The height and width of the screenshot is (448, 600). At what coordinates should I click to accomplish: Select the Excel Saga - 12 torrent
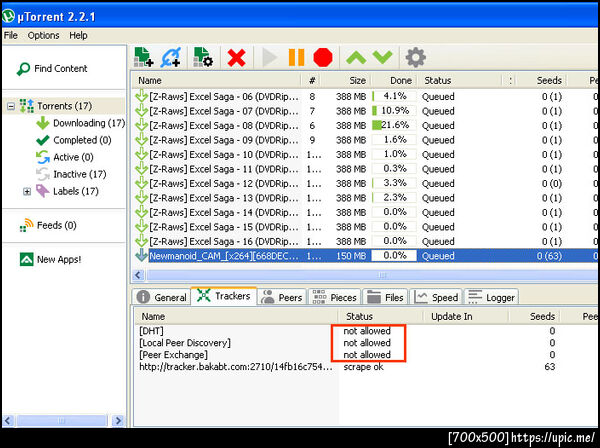point(365,184)
